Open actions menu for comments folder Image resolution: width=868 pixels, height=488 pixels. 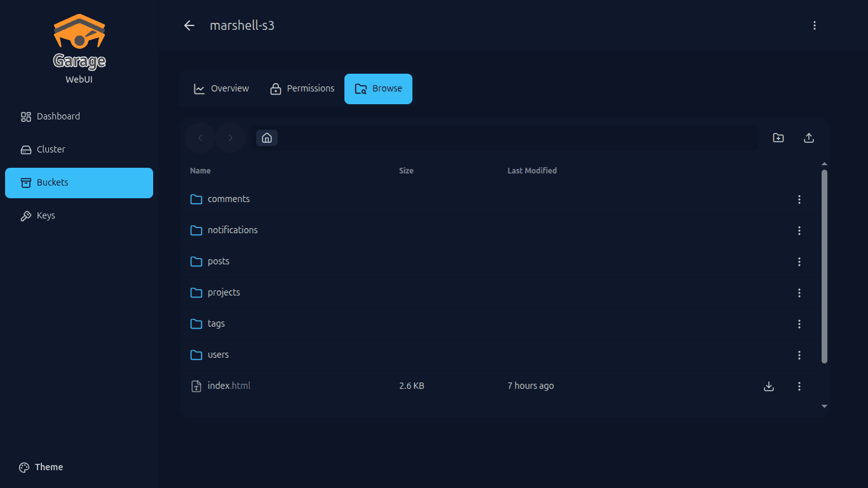(799, 200)
